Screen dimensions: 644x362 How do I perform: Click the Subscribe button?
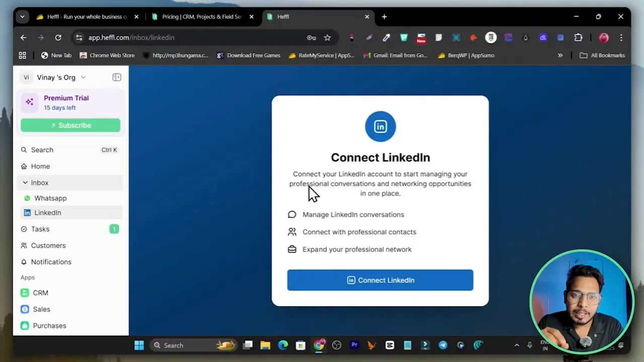pos(70,125)
